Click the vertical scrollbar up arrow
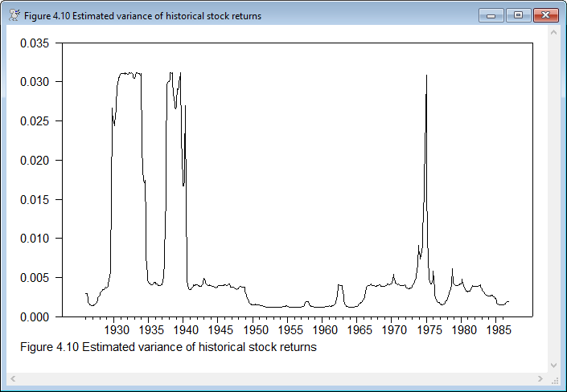The height and width of the screenshot is (392, 567). [553, 37]
